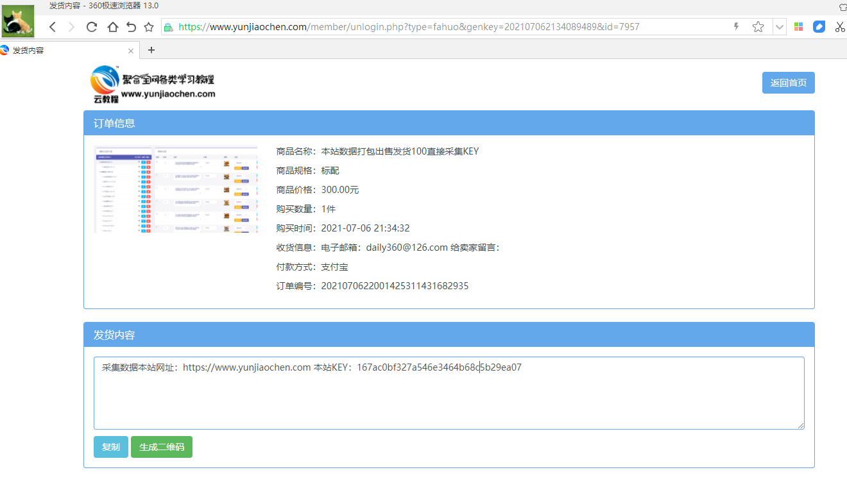847x504 pixels.
Task: Click the 返回首页 button
Action: (788, 83)
